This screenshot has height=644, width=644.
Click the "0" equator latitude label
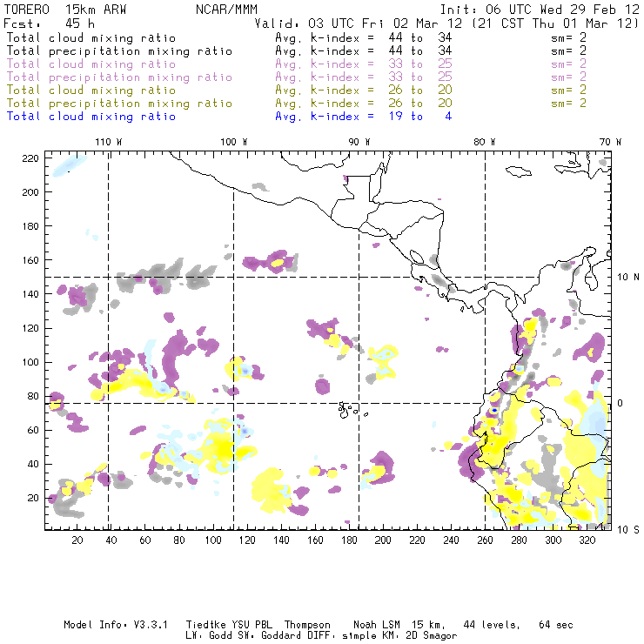(x=621, y=403)
